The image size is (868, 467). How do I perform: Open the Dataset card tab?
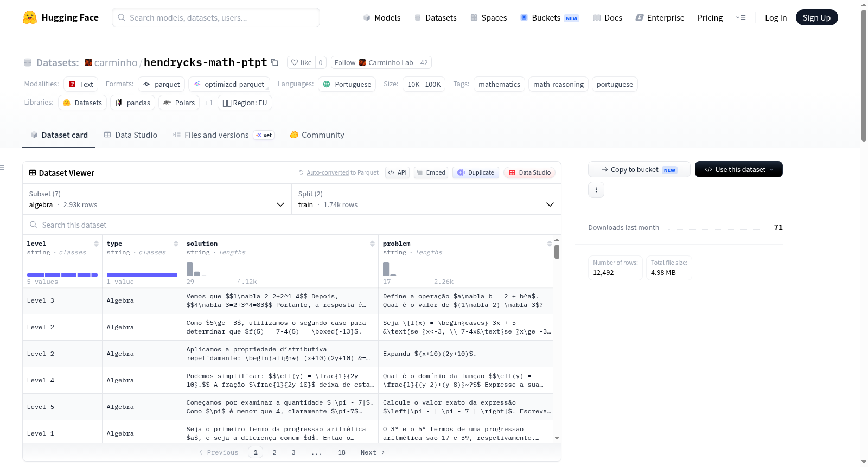click(x=59, y=135)
